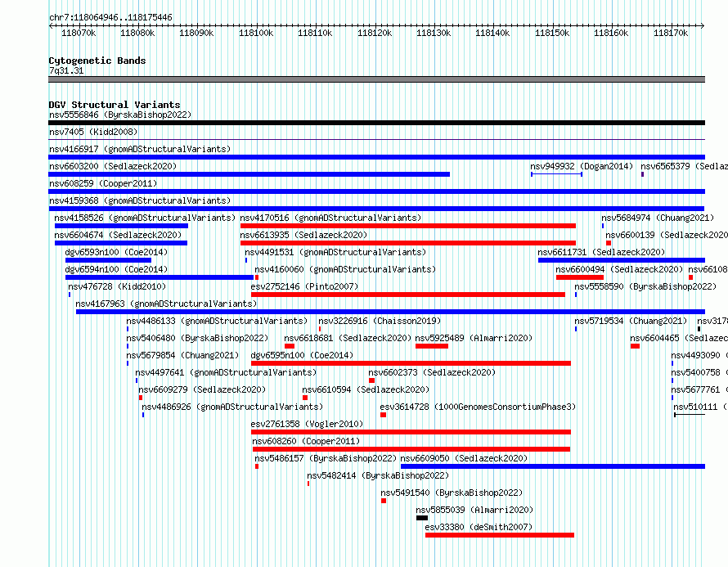Click the nsv6604674 (Sedlazeck2020) label

118,235
